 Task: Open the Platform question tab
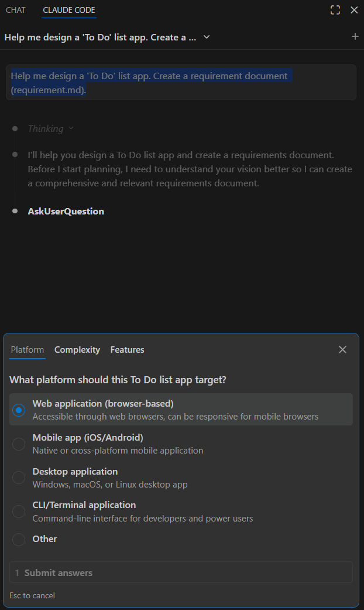(x=27, y=350)
